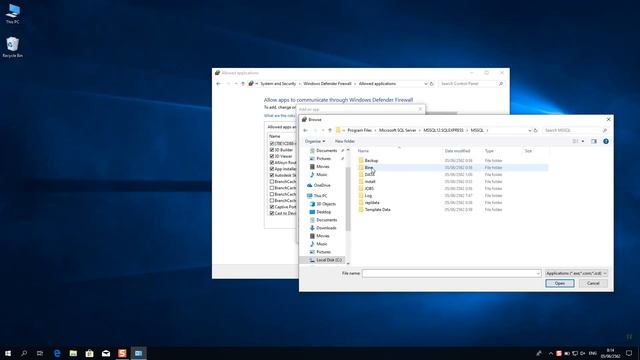Image resolution: width=640 pixels, height=360 pixels.
Task: Open view options dropdown arrow beside view icon
Action: (582, 141)
